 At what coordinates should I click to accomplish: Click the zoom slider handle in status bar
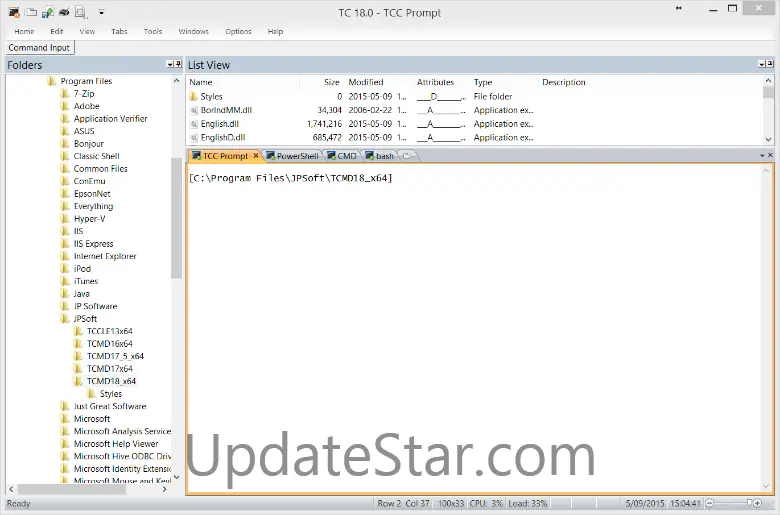[750, 504]
